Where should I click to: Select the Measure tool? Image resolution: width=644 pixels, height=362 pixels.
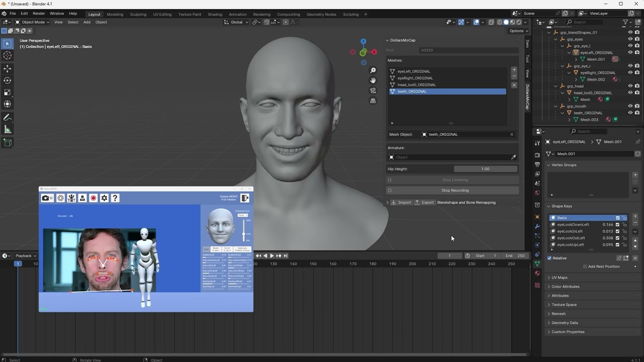click(7, 130)
